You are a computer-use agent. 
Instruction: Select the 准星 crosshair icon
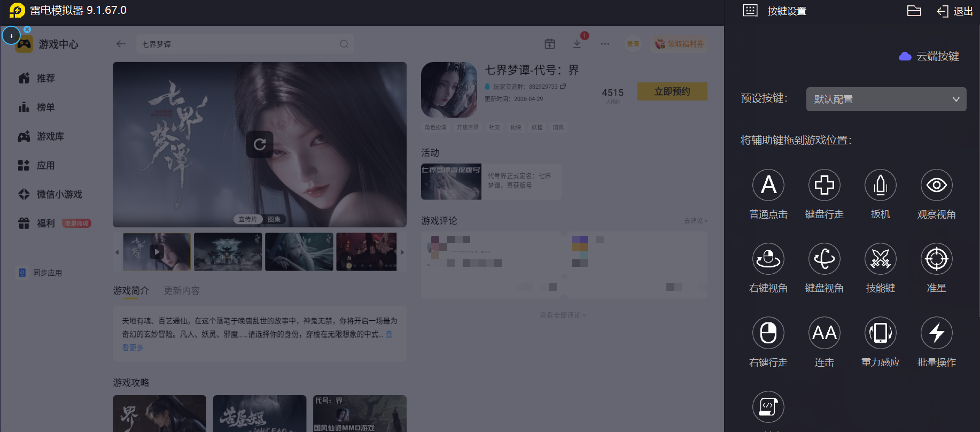936,259
